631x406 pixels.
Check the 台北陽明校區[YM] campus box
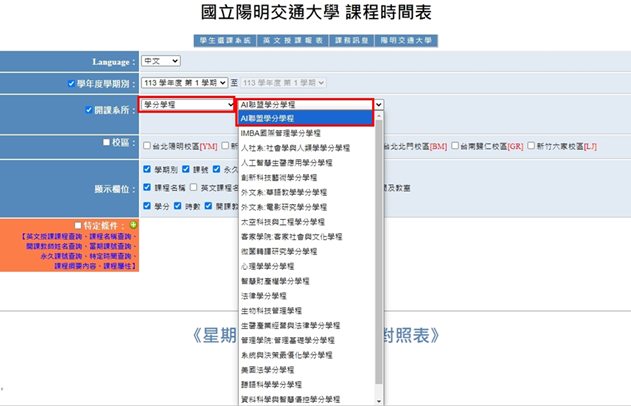point(146,146)
